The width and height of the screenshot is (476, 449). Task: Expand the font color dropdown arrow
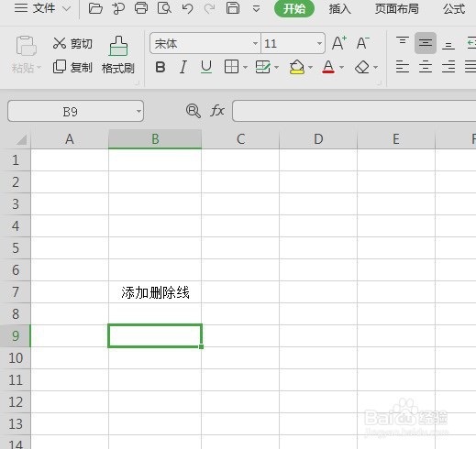coord(342,67)
